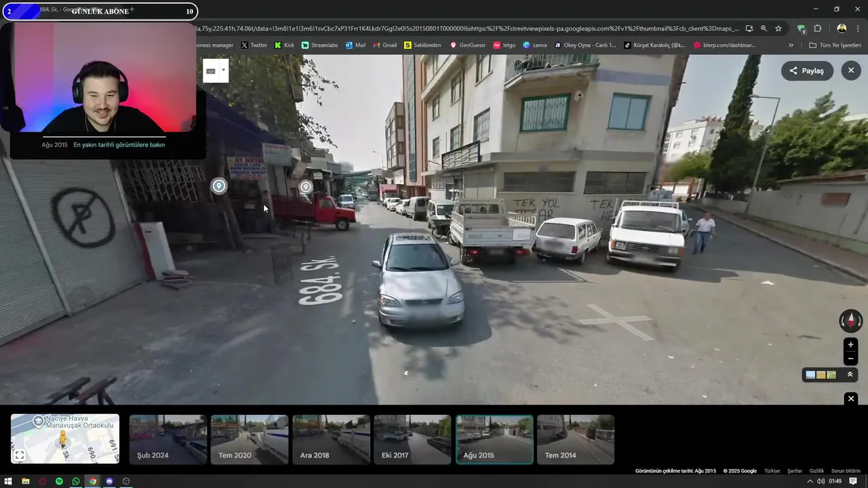
Task: Open the Kick bookmark
Action: coord(284,45)
